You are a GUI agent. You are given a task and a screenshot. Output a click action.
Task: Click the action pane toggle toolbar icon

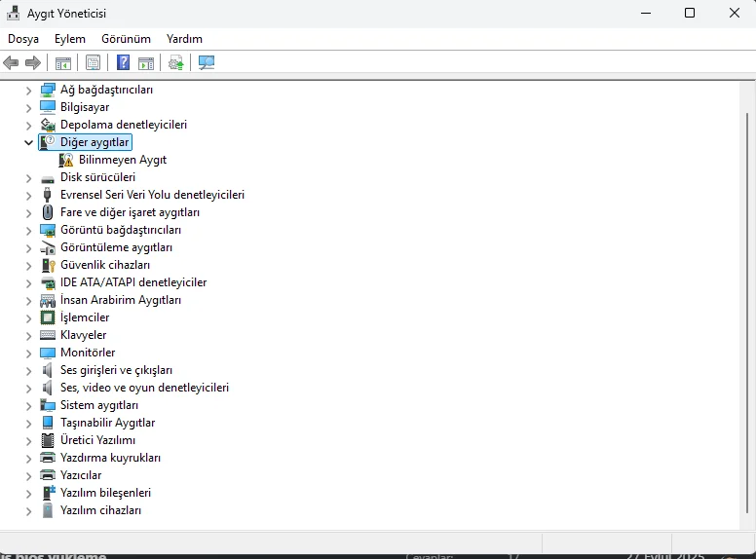point(146,62)
